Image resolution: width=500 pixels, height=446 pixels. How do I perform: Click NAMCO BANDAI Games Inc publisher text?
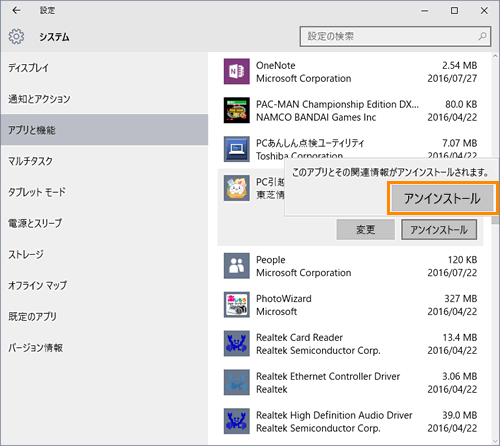click(x=316, y=117)
